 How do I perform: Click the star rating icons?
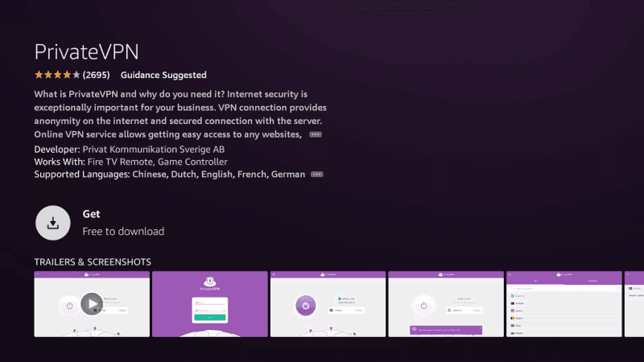(56, 75)
